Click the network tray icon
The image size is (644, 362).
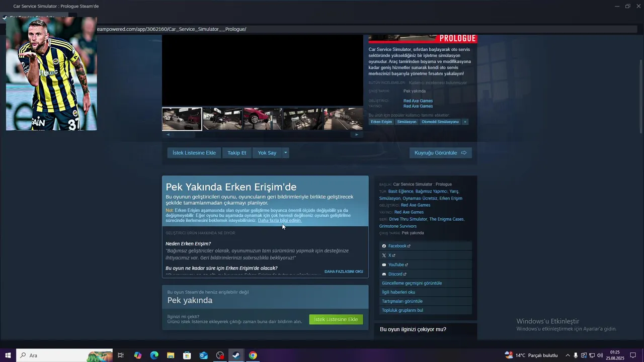coord(592,355)
